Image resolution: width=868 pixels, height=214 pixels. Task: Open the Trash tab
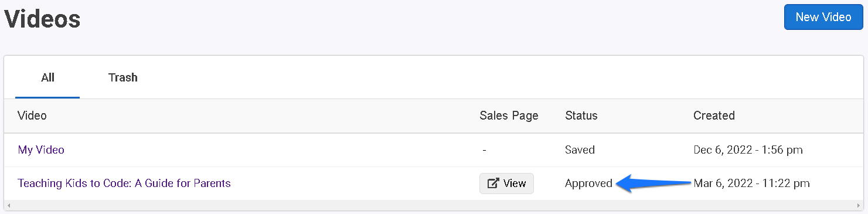pyautogui.click(x=123, y=77)
